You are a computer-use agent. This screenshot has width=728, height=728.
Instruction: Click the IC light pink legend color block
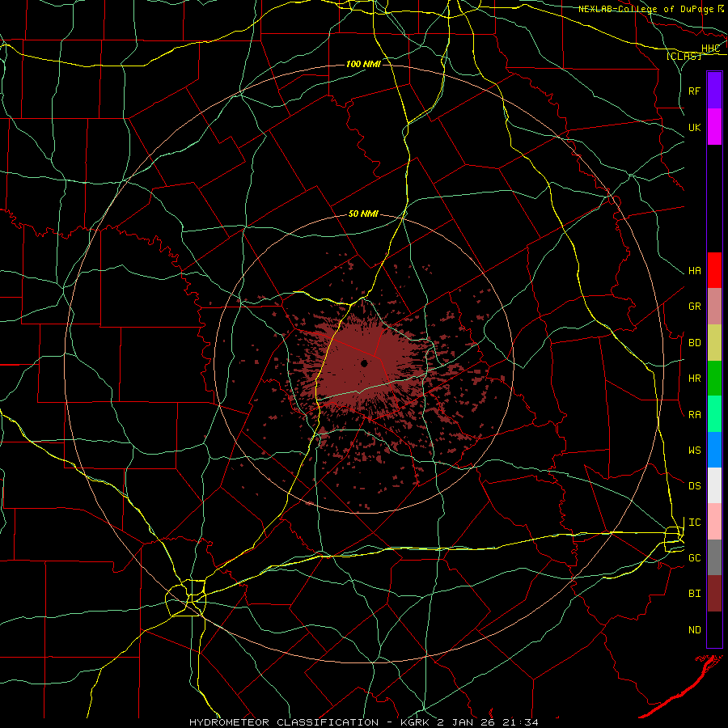714,522
